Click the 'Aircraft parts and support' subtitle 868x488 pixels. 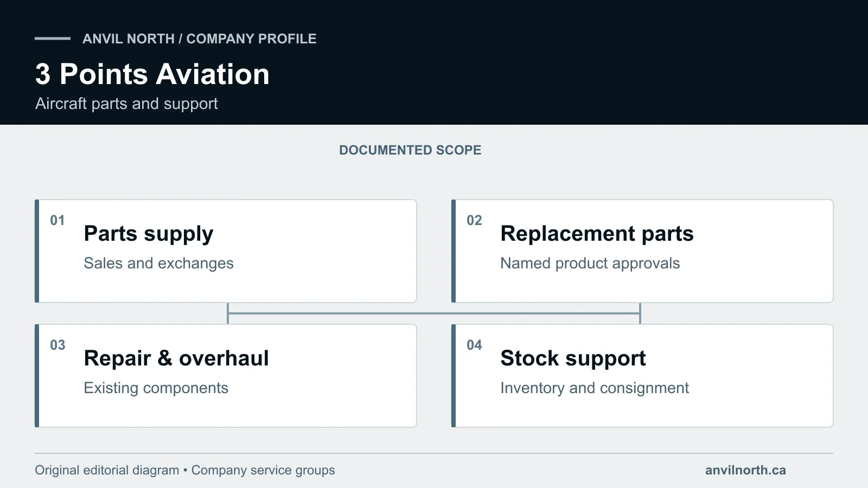click(126, 104)
